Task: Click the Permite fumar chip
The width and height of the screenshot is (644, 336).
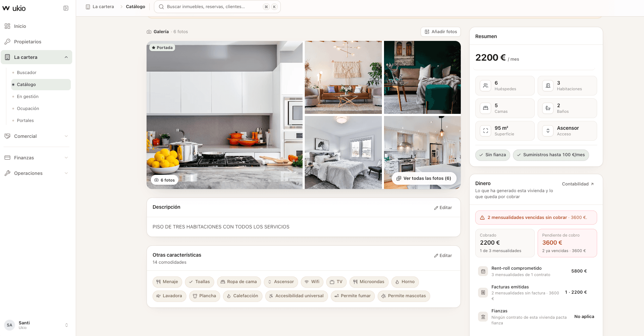Action: 353,296
